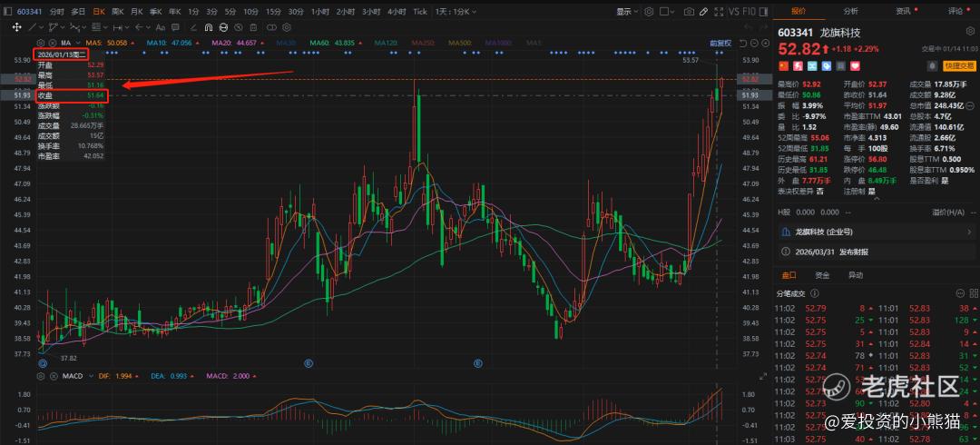This screenshot has width=980, height=445.
Task: Select the 盘口 order book tab
Action: tap(789, 275)
